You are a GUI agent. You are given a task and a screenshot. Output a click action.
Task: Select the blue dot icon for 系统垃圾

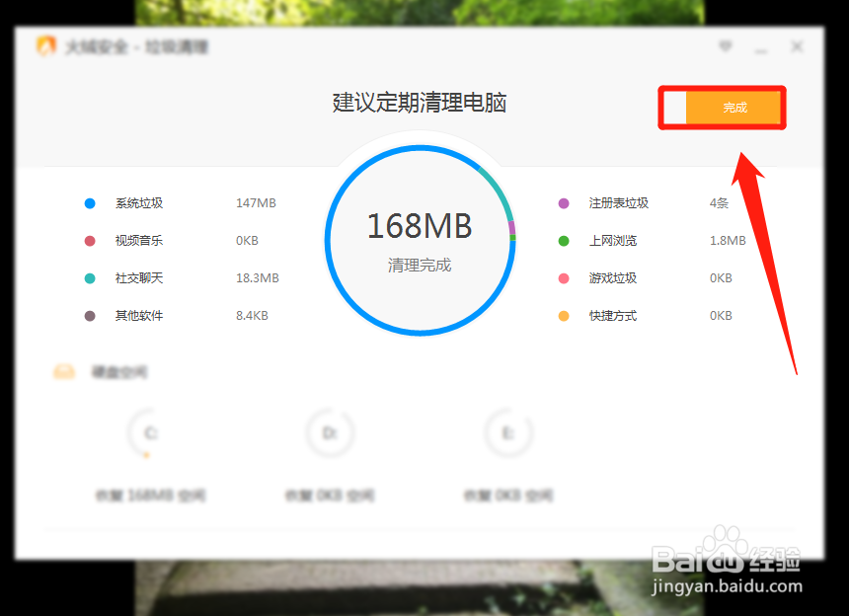coord(89,202)
